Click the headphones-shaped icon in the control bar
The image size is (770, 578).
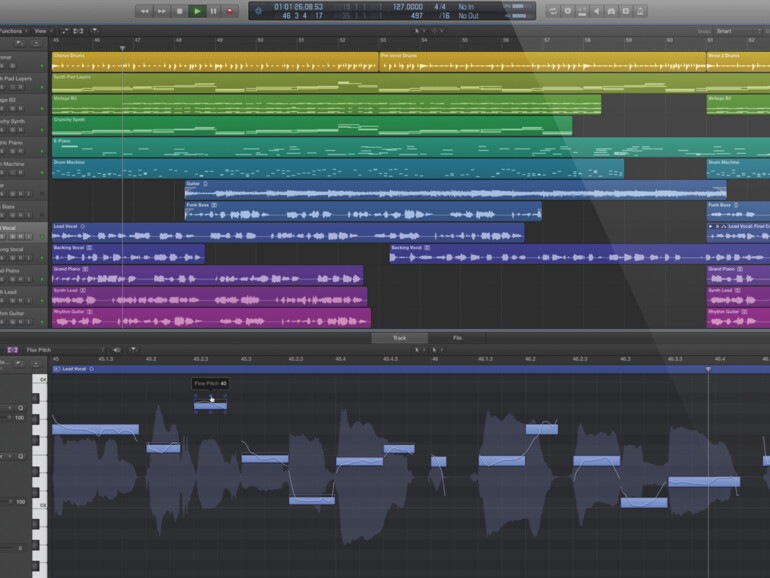[611, 11]
